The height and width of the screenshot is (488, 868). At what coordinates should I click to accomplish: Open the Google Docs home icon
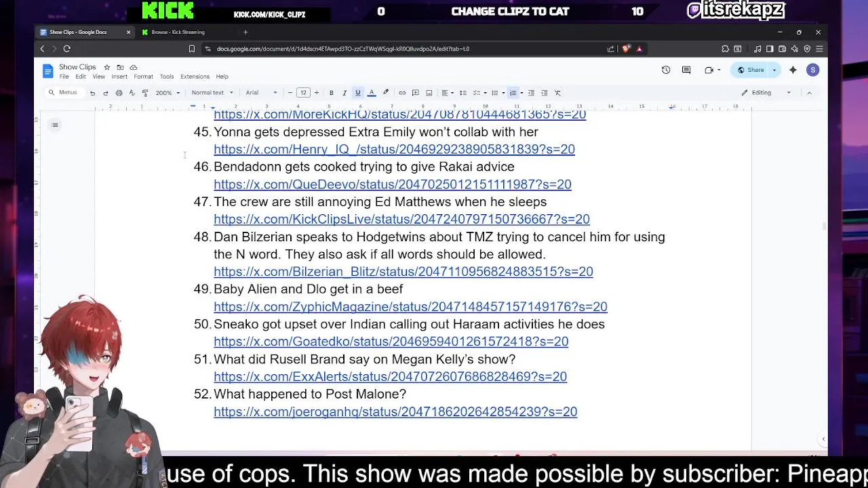coord(47,70)
